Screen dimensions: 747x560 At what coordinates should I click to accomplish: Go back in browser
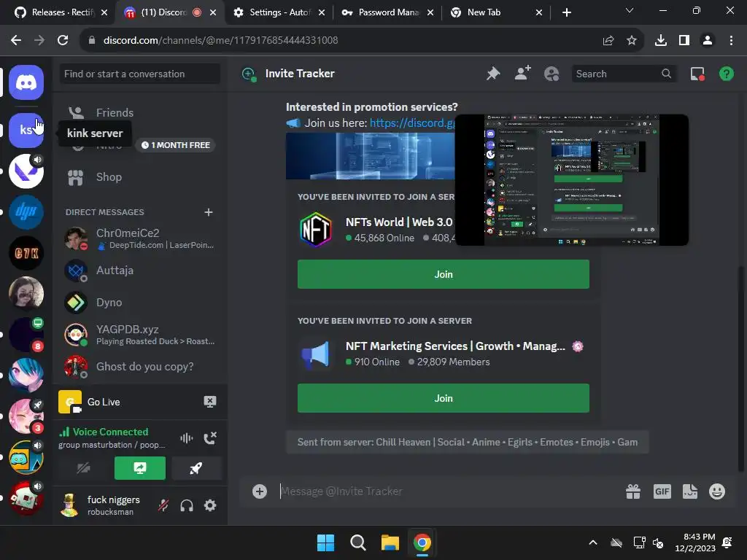tap(16, 41)
